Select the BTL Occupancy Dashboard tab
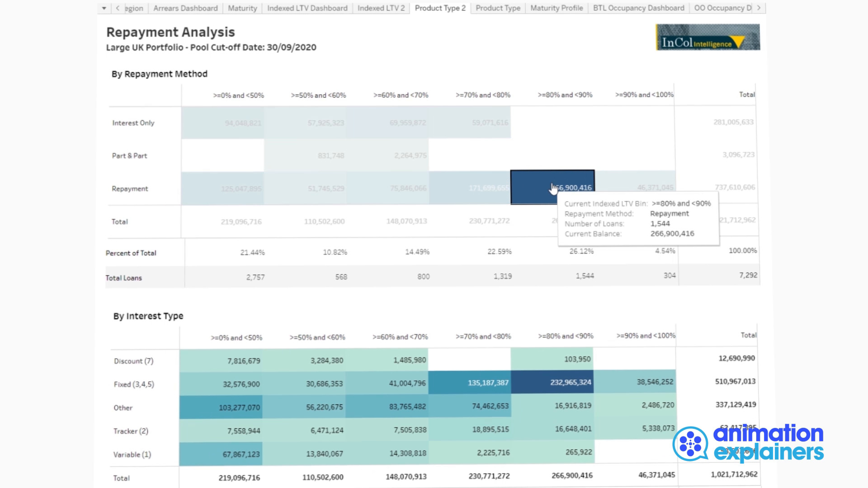Image resolution: width=868 pixels, height=488 pixels. (638, 8)
